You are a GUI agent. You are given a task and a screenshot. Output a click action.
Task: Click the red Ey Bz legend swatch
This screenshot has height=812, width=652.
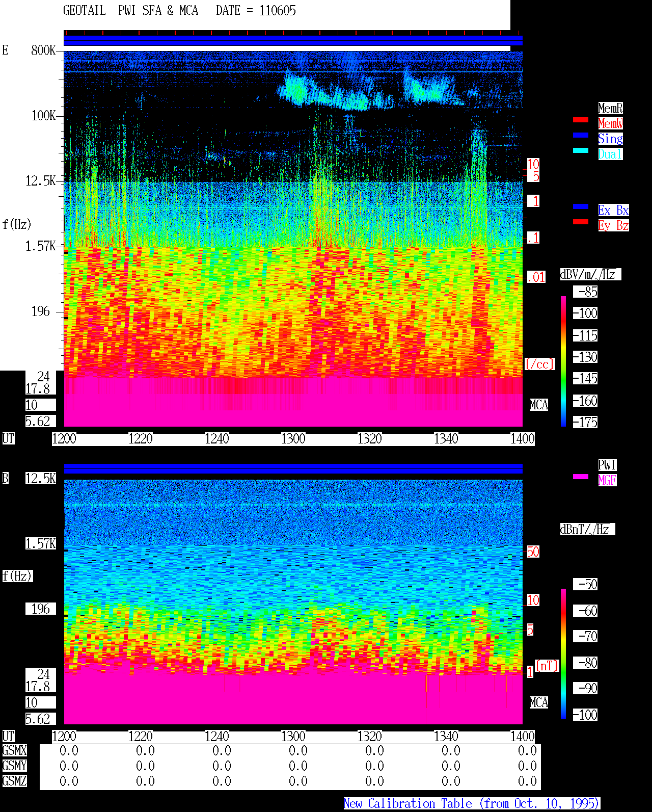(581, 222)
